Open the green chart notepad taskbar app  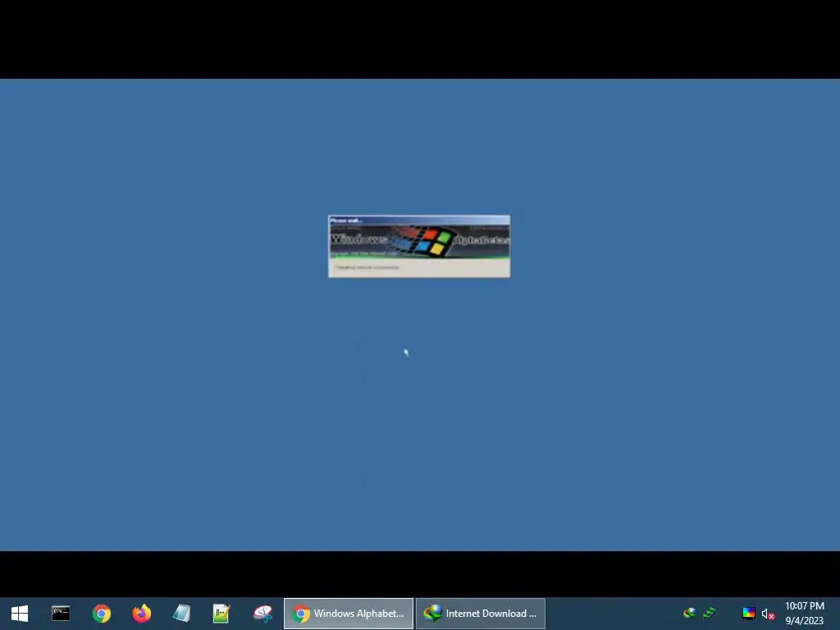point(221,614)
